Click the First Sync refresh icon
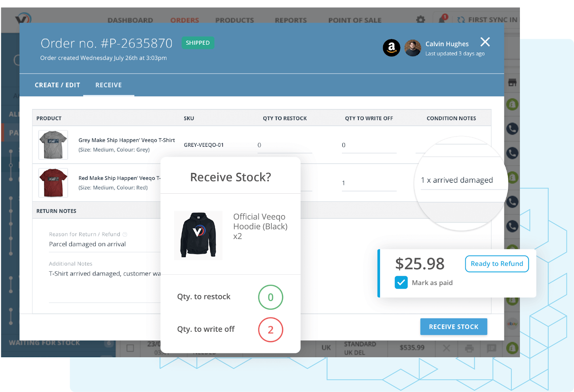574x392 pixels. coord(461,20)
